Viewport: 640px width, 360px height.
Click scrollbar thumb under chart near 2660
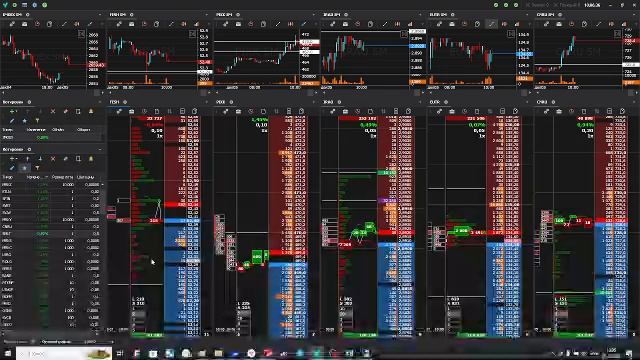point(97,93)
